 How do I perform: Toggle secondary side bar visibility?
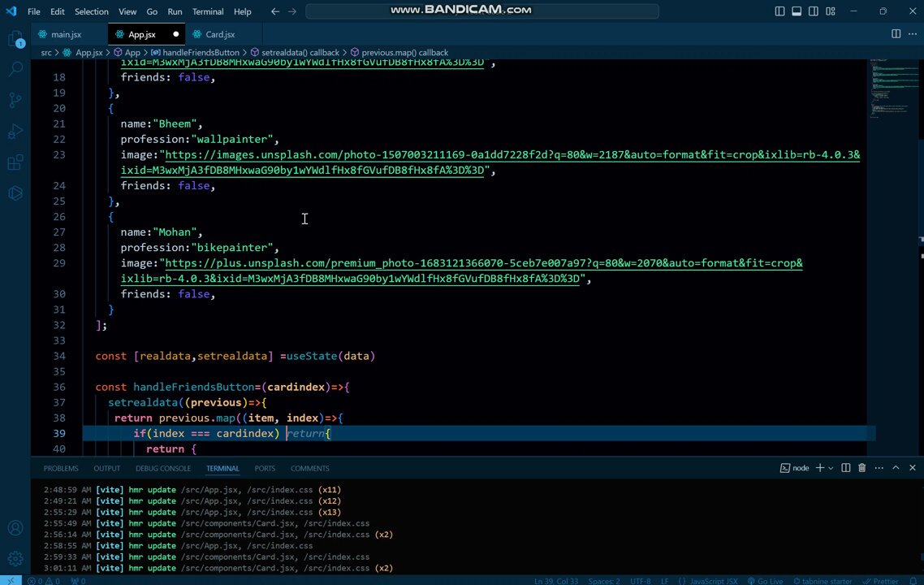click(814, 11)
